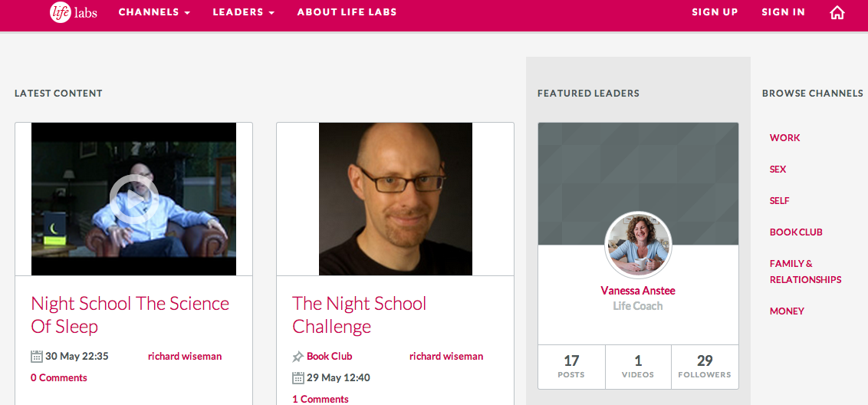Click the calendar icon beside 29 May
868x405 pixels.
tap(298, 377)
